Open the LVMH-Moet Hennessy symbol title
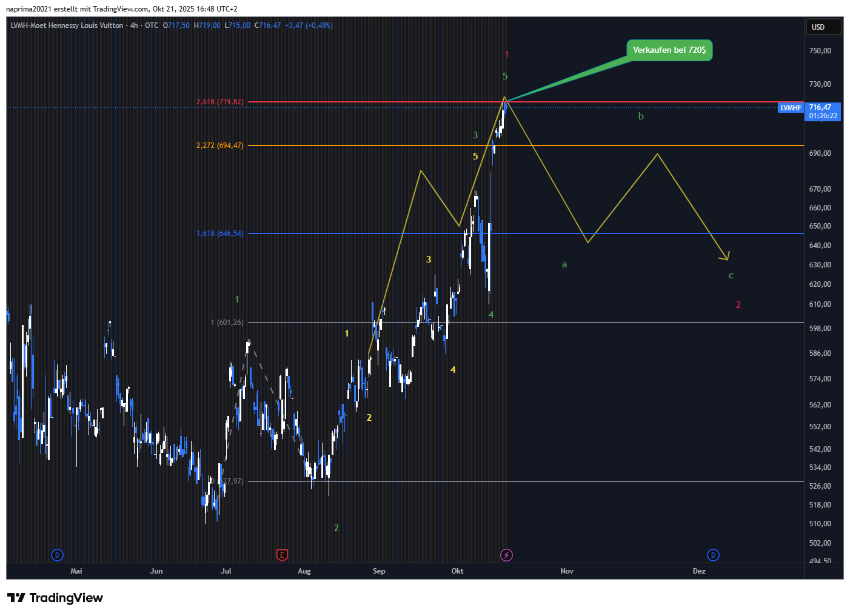Screen dimensions: 850x616 tap(67, 25)
